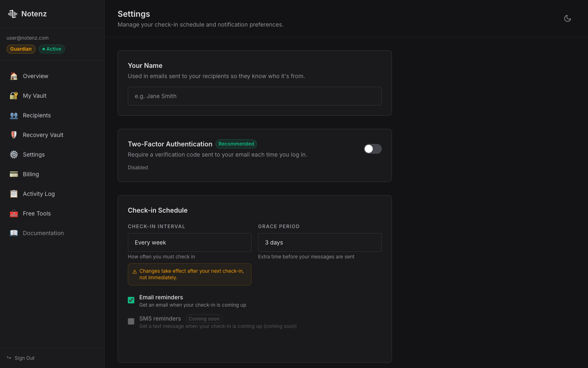
Task: Click the Active status badge
Action: (52, 49)
